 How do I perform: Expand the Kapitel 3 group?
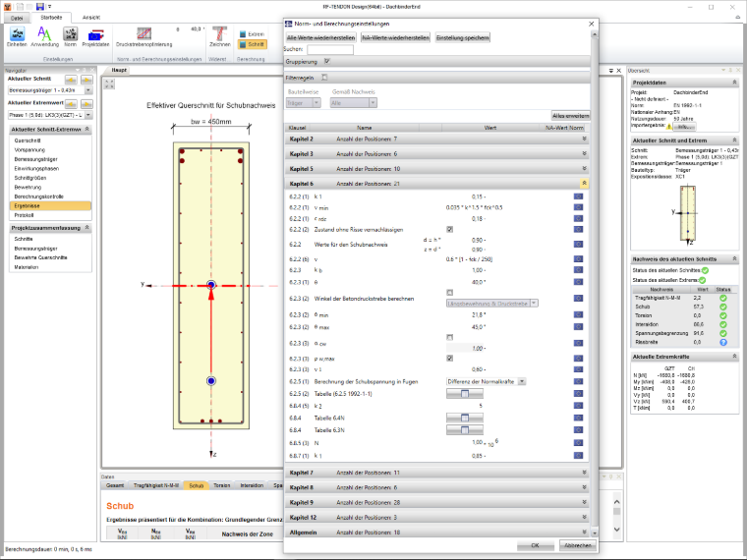(584, 153)
